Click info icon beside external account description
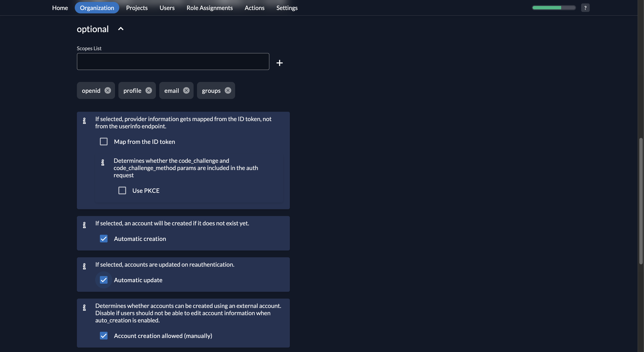 click(84, 308)
